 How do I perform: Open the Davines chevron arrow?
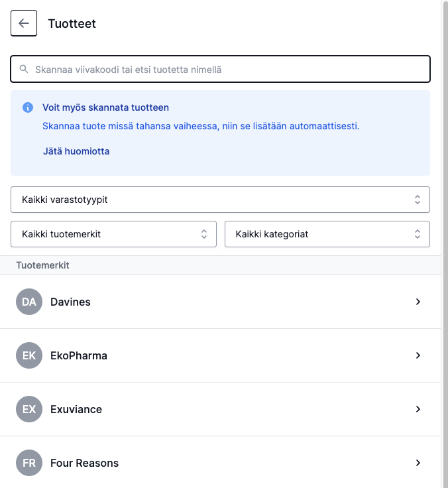[x=418, y=302]
